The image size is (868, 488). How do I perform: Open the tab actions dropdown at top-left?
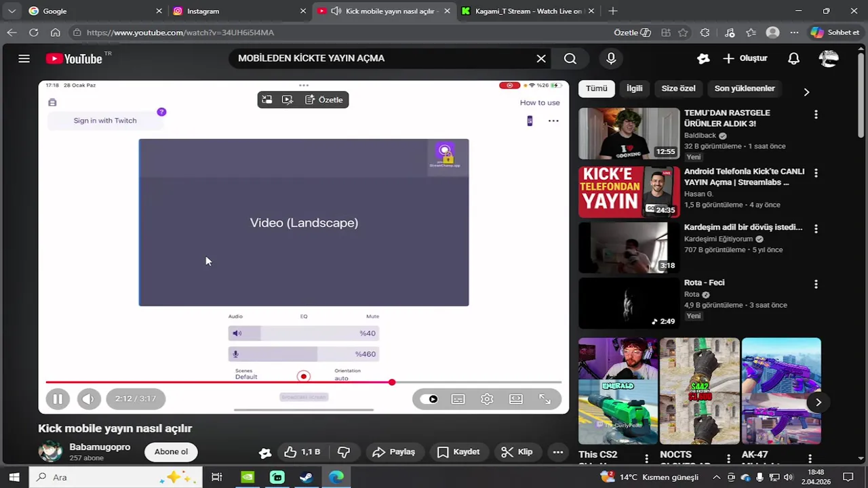click(12, 11)
